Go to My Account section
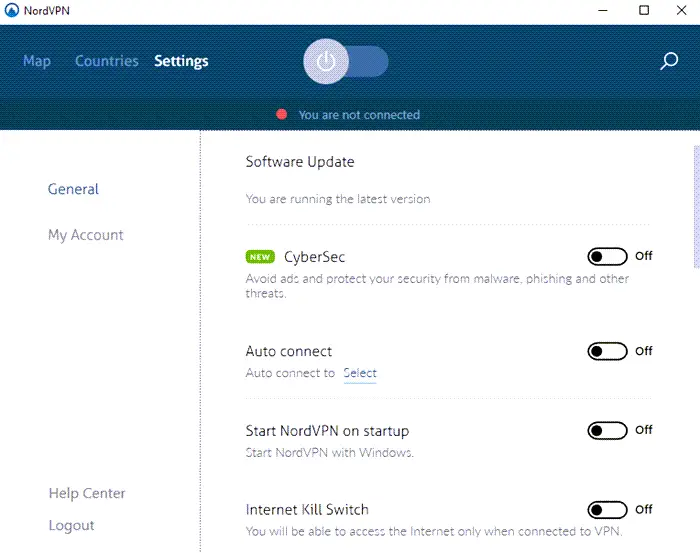The width and height of the screenshot is (700, 553). [x=86, y=235]
